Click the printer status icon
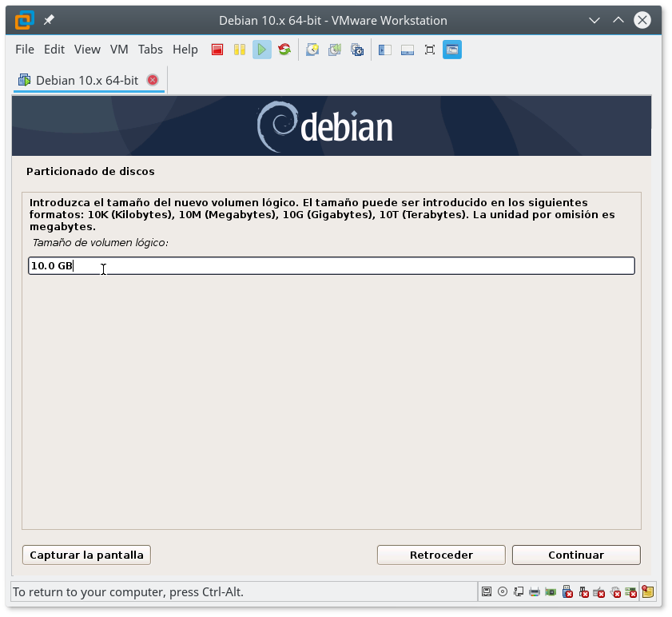The height and width of the screenshot is (617, 672). [x=535, y=592]
